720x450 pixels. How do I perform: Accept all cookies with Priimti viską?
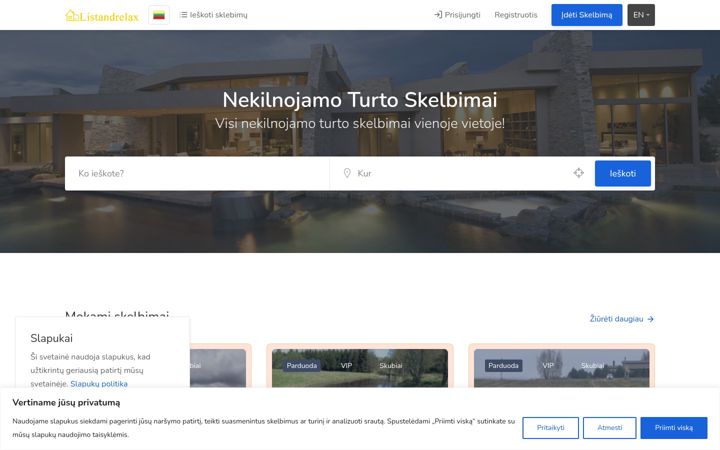(674, 428)
